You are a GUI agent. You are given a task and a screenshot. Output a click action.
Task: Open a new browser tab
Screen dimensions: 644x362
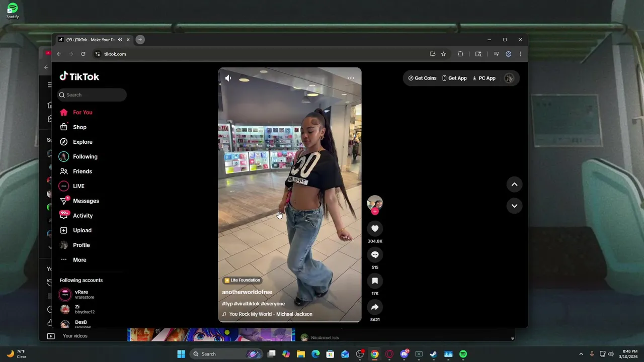click(x=140, y=40)
